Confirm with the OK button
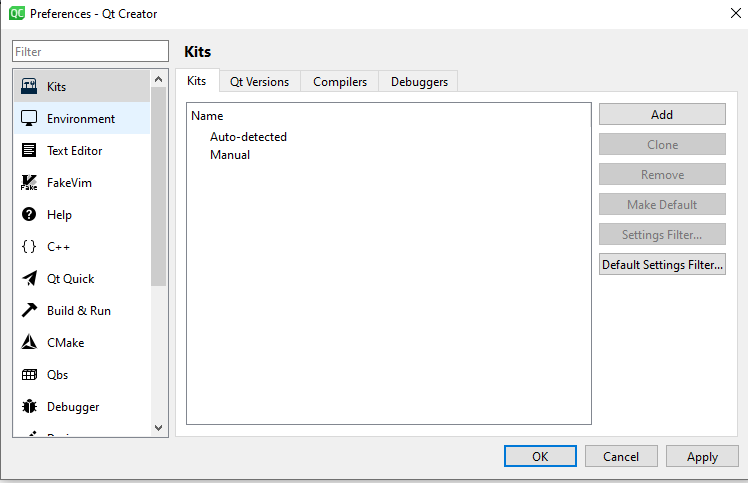This screenshot has width=748, height=483. [540, 456]
